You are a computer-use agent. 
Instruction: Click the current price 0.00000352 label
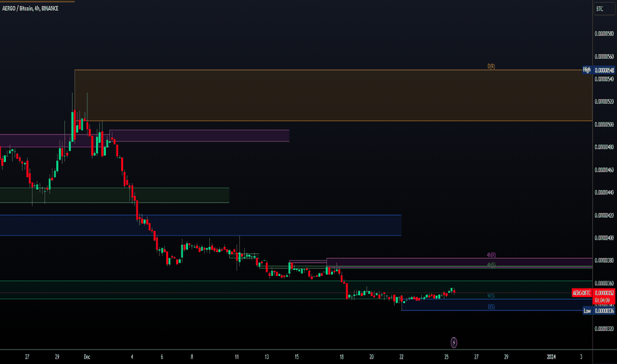pos(604,293)
